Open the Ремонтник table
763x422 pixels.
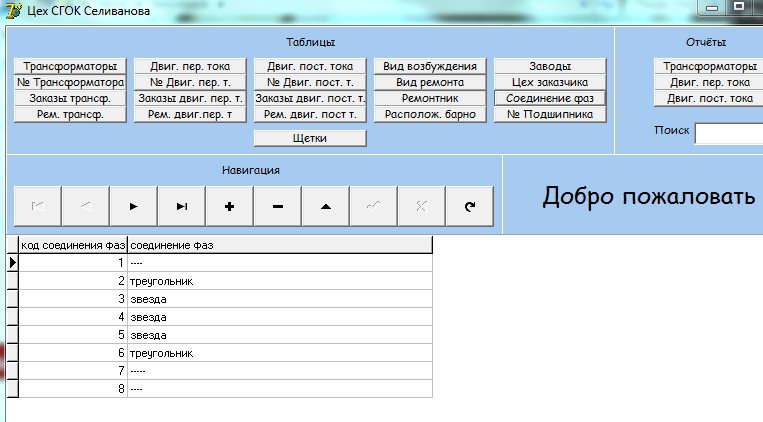coord(430,98)
